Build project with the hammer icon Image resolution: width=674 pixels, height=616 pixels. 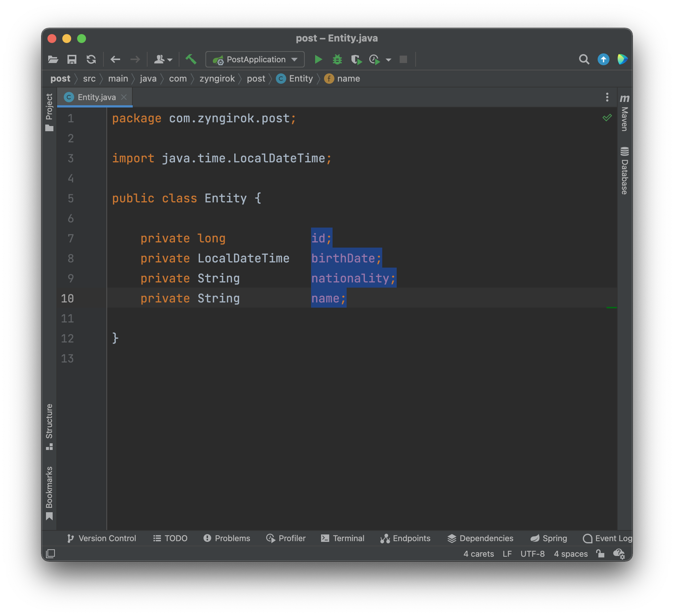191,59
